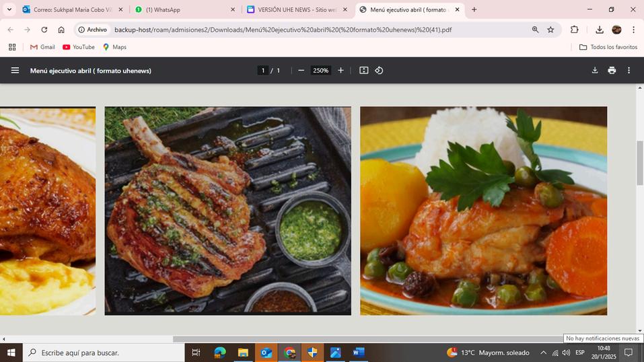Reload the current page

click(44, 30)
